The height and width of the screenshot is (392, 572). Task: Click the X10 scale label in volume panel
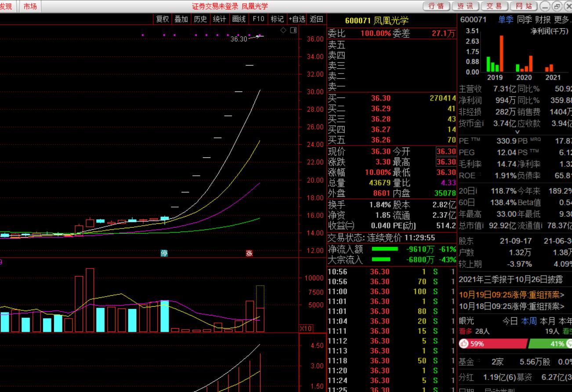[305, 328]
